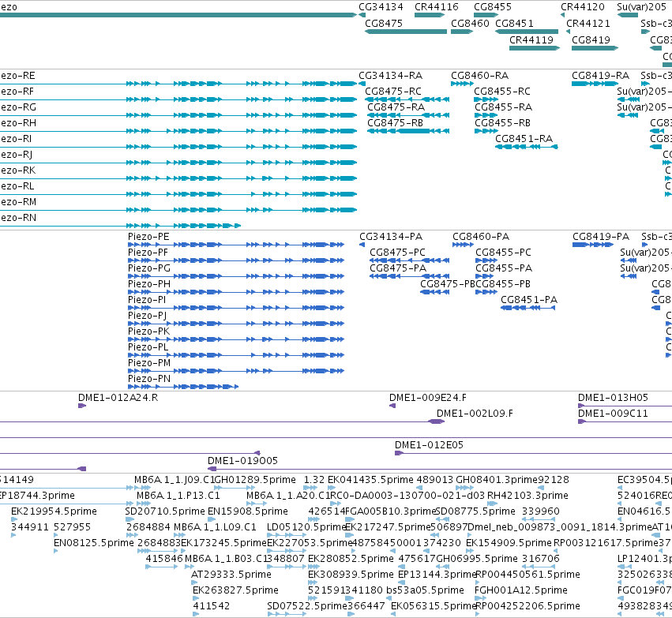Click the CG8475-RC transcript label

[393, 92]
